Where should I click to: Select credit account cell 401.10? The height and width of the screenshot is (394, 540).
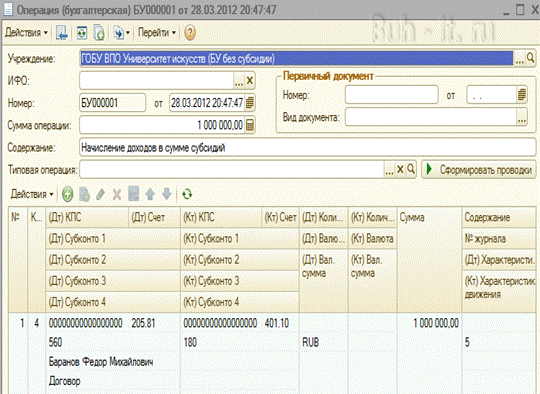(281, 323)
